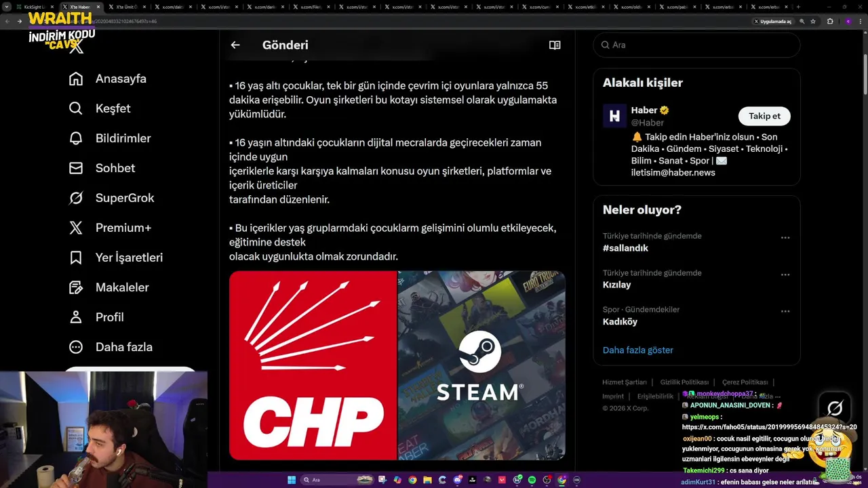Open the Haber account avatar
868x488 pixels.
pyautogui.click(x=614, y=116)
